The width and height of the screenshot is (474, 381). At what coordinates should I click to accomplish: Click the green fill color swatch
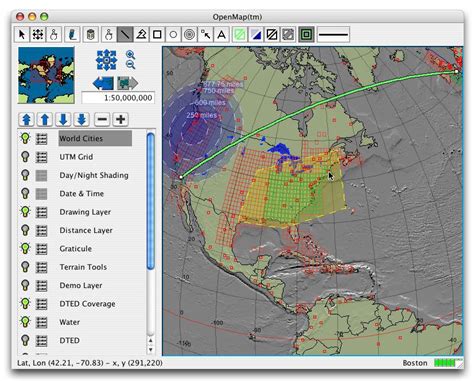pyautogui.click(x=240, y=34)
